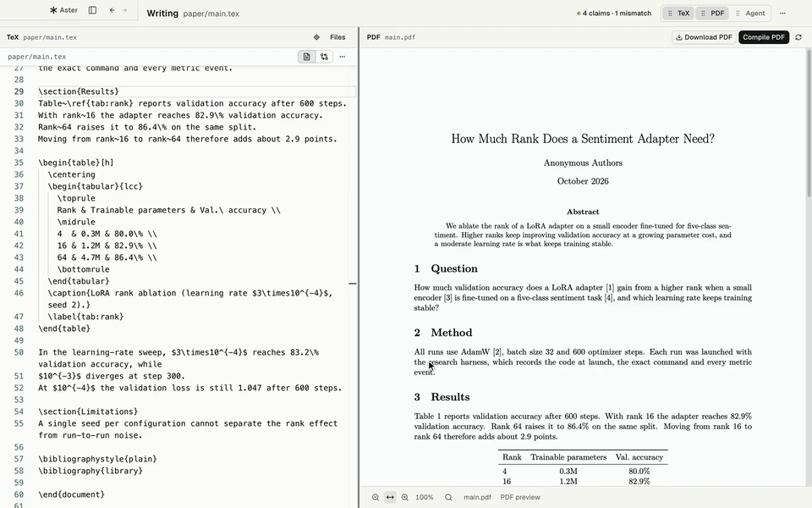
Task: Click the Trainable parameters column header in PDF
Action: point(568,457)
